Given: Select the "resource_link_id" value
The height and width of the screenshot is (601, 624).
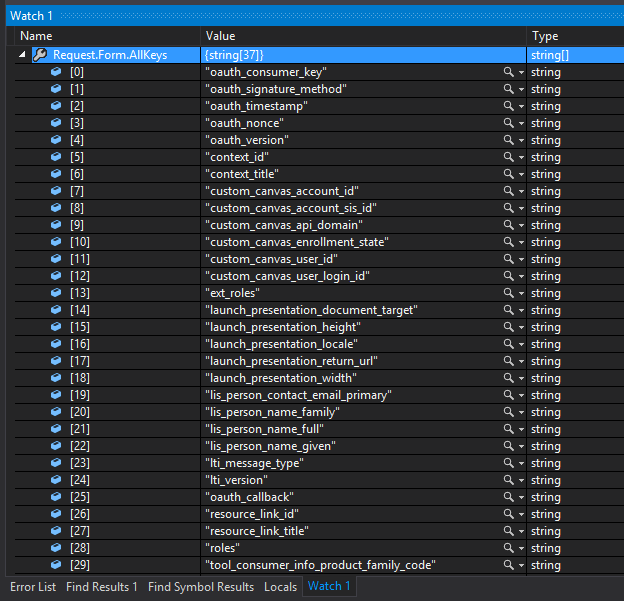Looking at the screenshot, I should [x=252, y=514].
